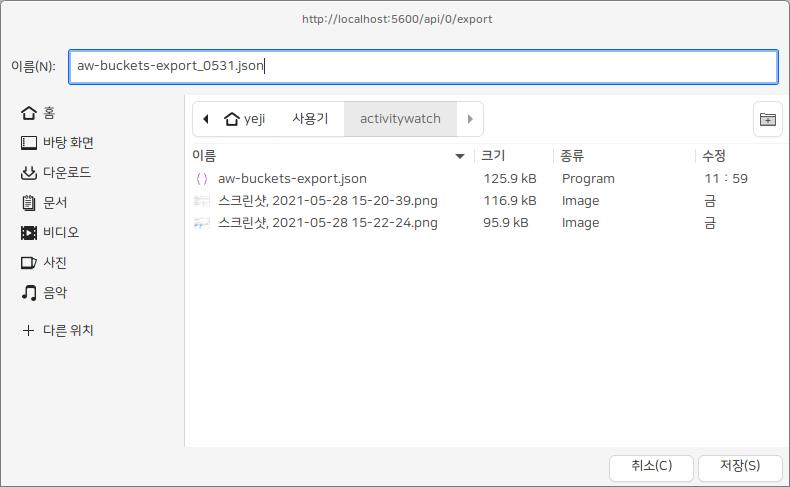Click path bar left scroll arrow
The height and width of the screenshot is (487, 790).
(x=205, y=119)
